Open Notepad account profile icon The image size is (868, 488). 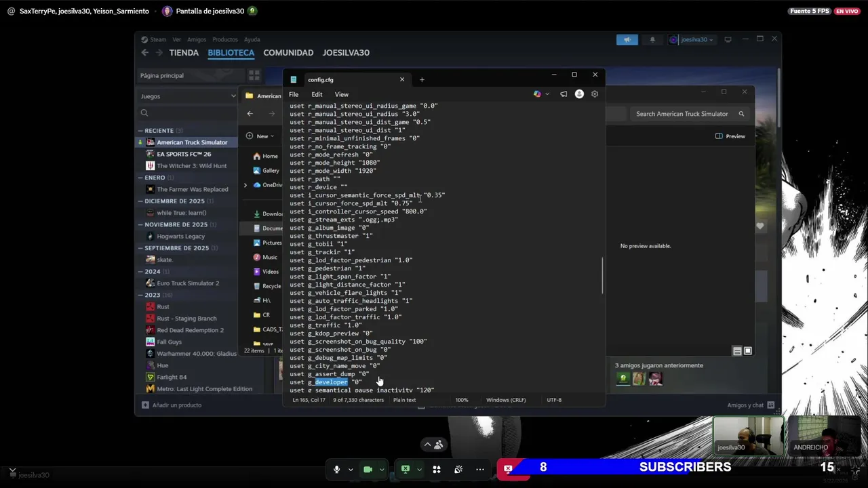579,94
